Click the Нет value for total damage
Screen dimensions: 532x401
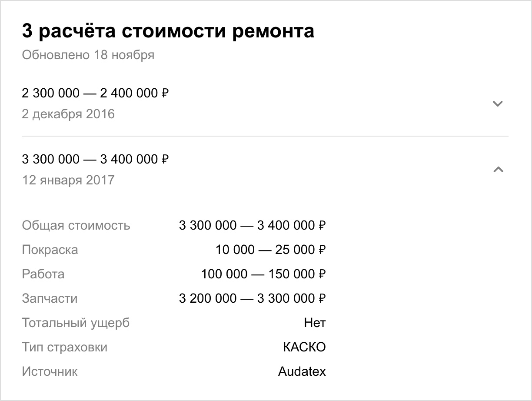pyautogui.click(x=315, y=323)
